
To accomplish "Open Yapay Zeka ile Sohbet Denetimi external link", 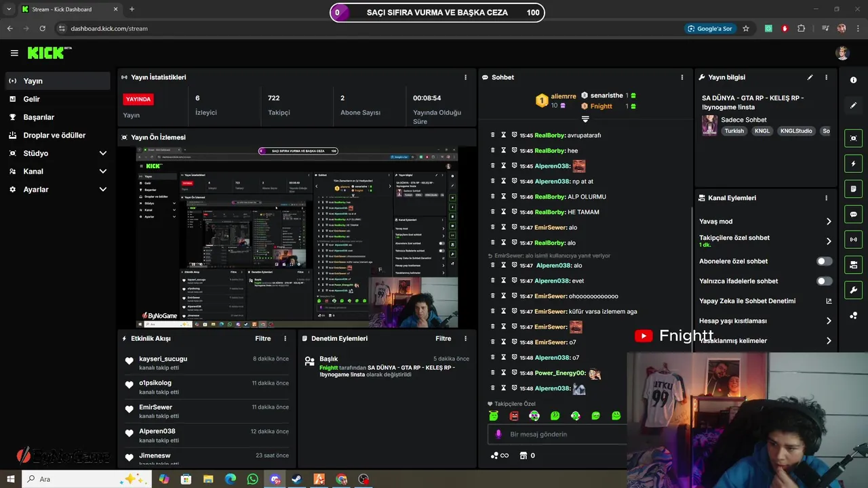I will (x=829, y=301).
